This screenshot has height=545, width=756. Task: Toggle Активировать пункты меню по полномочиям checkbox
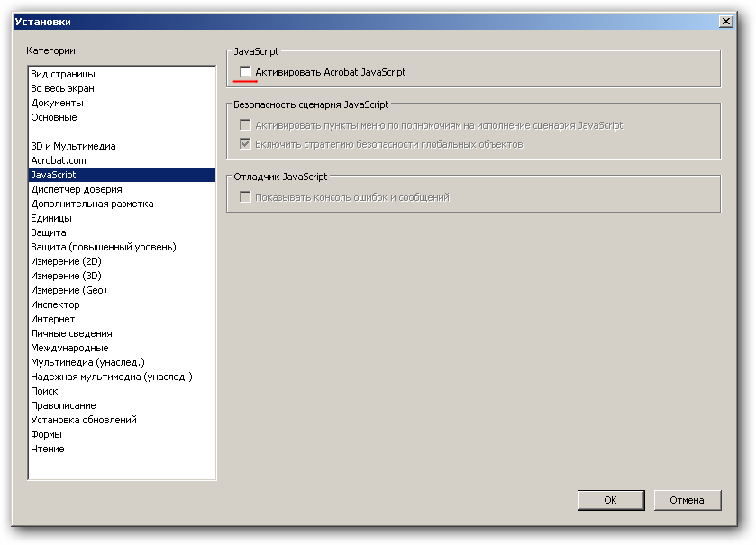click(245, 125)
